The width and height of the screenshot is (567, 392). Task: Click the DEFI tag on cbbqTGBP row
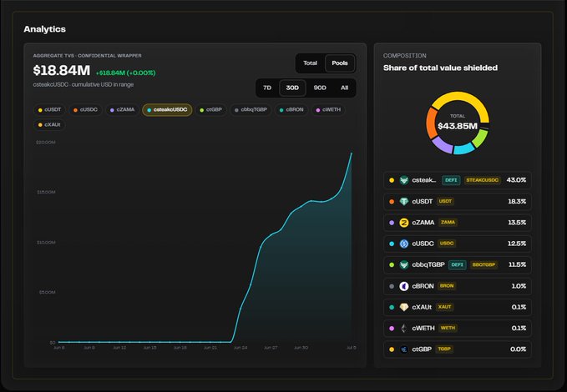457,265
